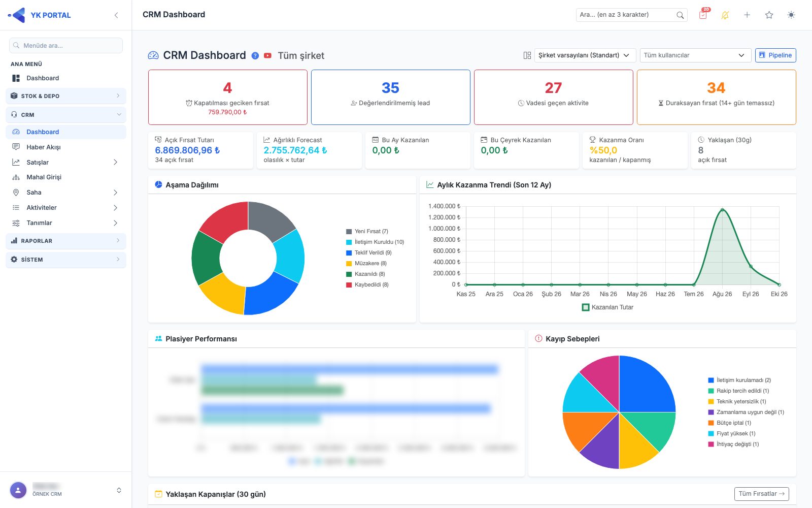
Task: Expand the Aktiviteler submenu
Action: click(66, 208)
